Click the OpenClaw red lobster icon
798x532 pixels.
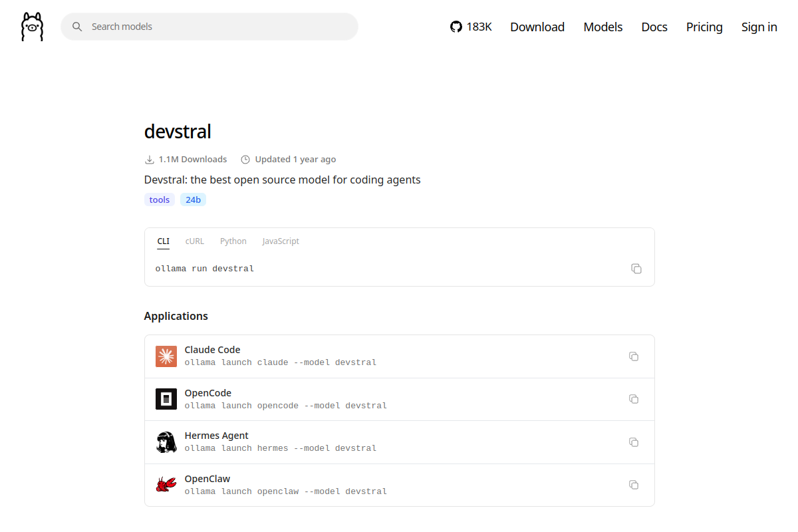(x=166, y=485)
